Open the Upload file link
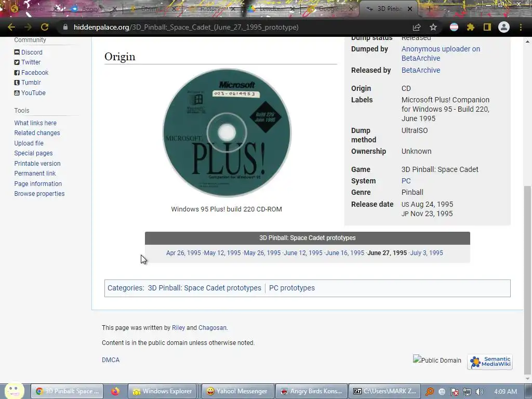This screenshot has height=399, width=532. [29, 143]
